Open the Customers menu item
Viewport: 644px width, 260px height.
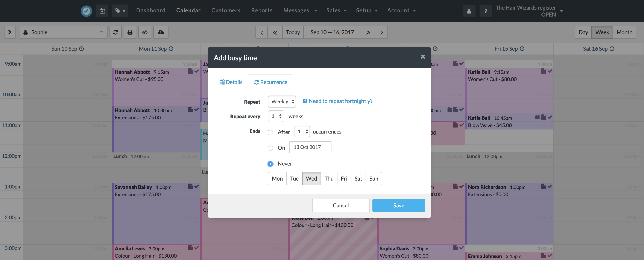(226, 11)
